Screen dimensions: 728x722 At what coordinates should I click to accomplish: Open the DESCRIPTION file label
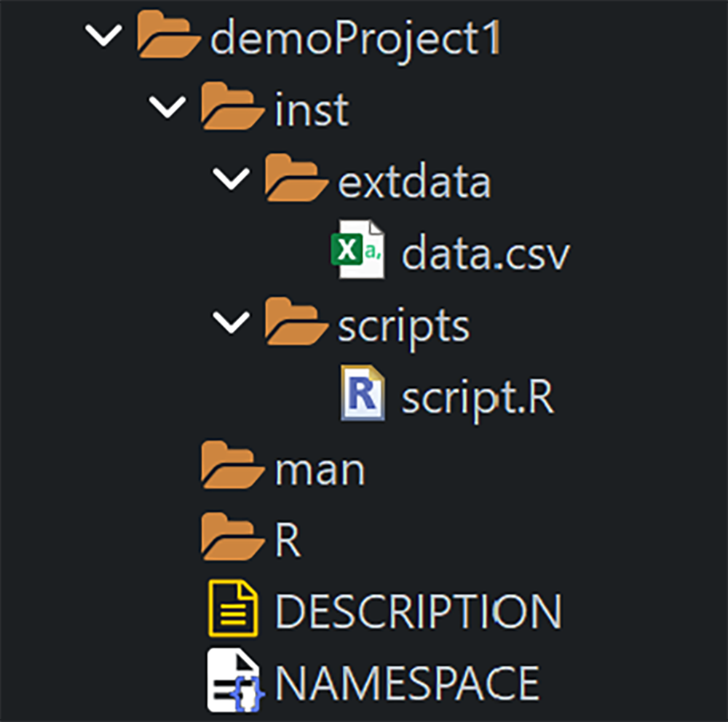click(x=418, y=610)
